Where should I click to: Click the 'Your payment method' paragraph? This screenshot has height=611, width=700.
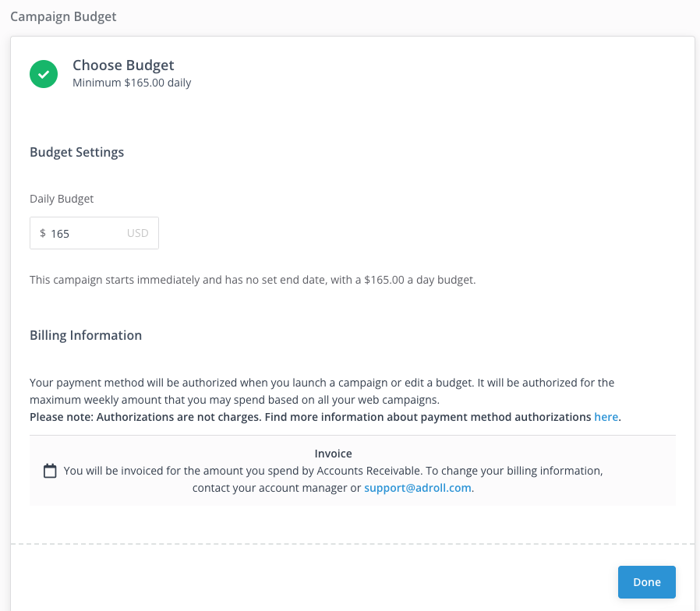(x=321, y=383)
